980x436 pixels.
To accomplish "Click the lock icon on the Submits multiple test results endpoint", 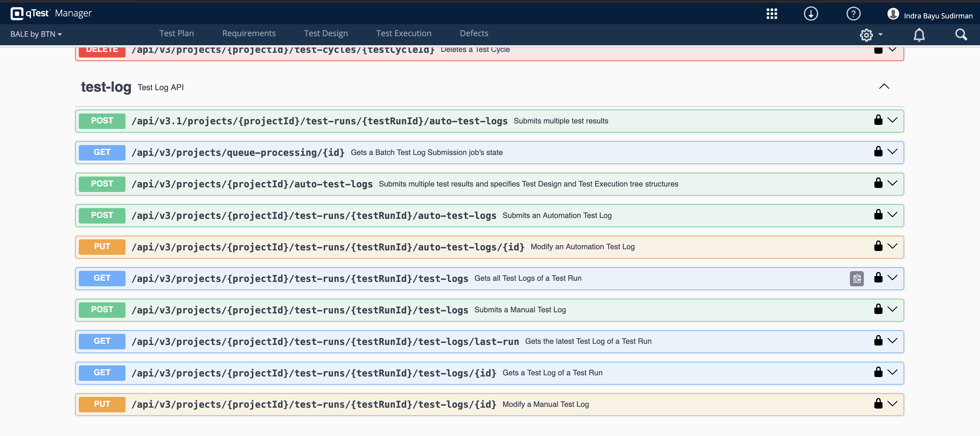I will pyautogui.click(x=878, y=119).
